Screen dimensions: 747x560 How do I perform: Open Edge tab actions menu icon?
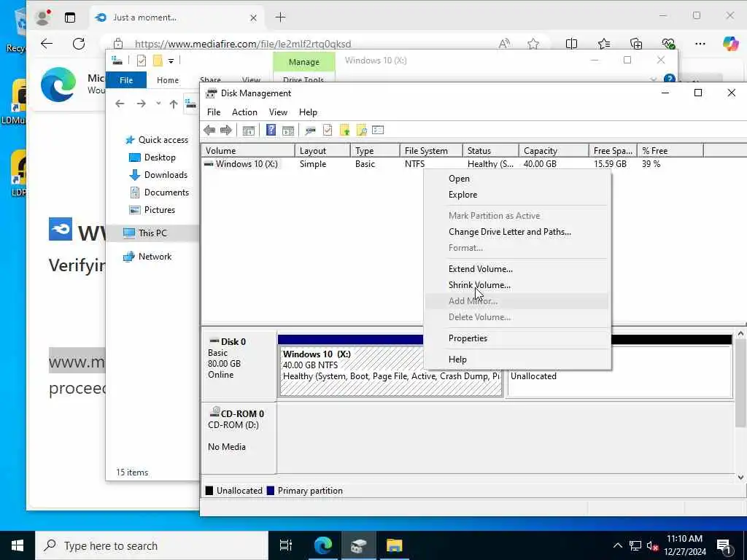70,17
